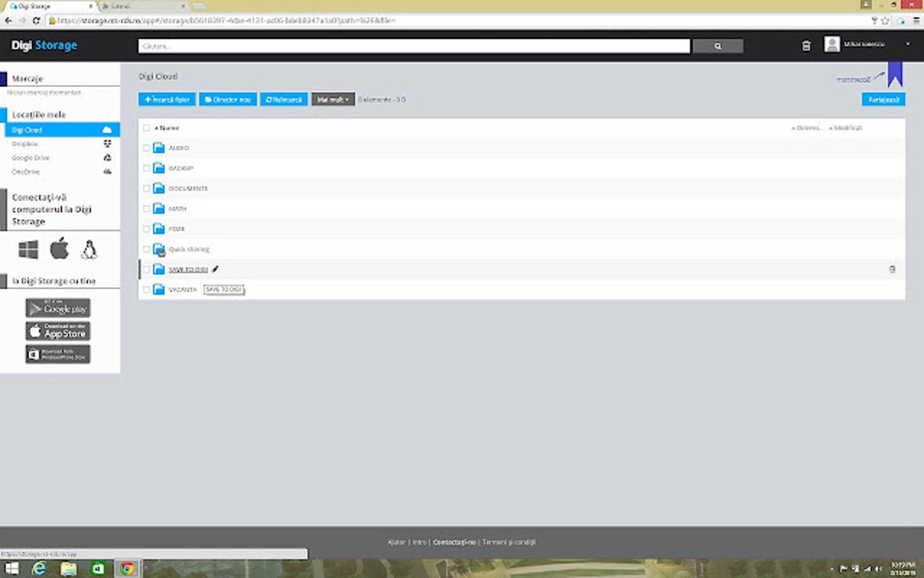
Task: Click the Apple icon for Mac setup
Action: click(x=59, y=248)
